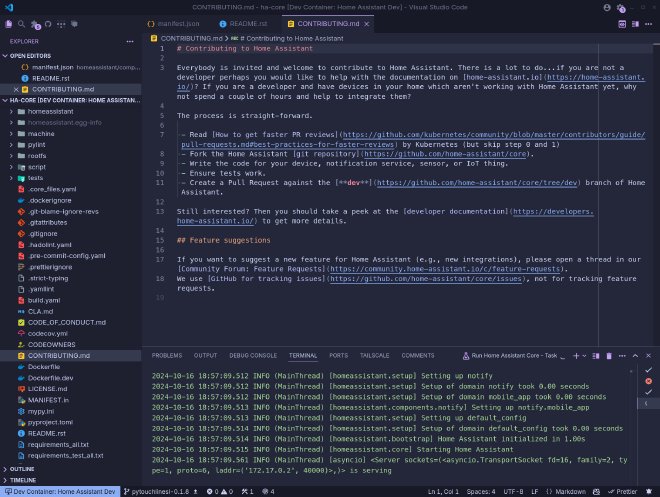The width and height of the screenshot is (660, 497).
Task: Open errors and warnings count in status bar
Action: click(x=220, y=492)
